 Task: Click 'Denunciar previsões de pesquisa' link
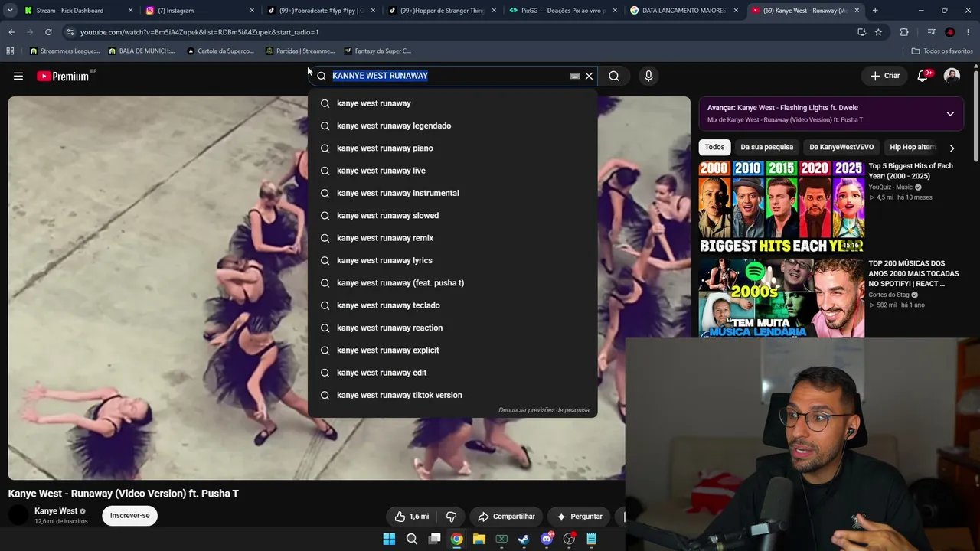click(x=544, y=410)
